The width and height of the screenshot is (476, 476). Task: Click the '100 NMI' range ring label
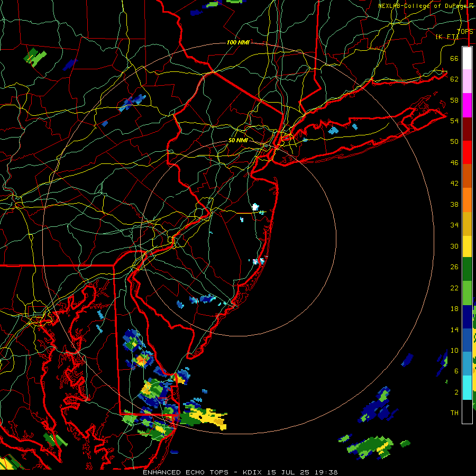[238, 42]
